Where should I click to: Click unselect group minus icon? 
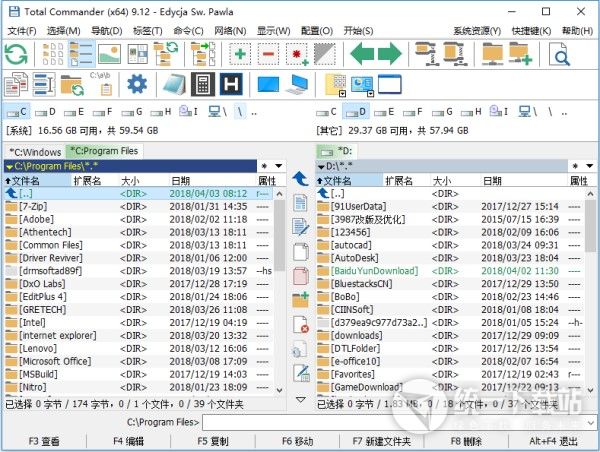(x=268, y=54)
